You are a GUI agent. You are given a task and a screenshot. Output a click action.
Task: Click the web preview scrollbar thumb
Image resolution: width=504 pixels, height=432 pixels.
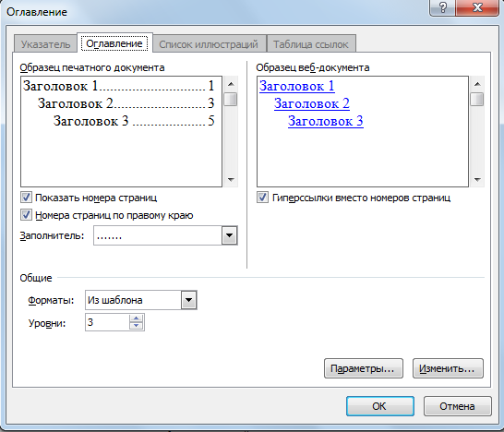[x=477, y=99]
